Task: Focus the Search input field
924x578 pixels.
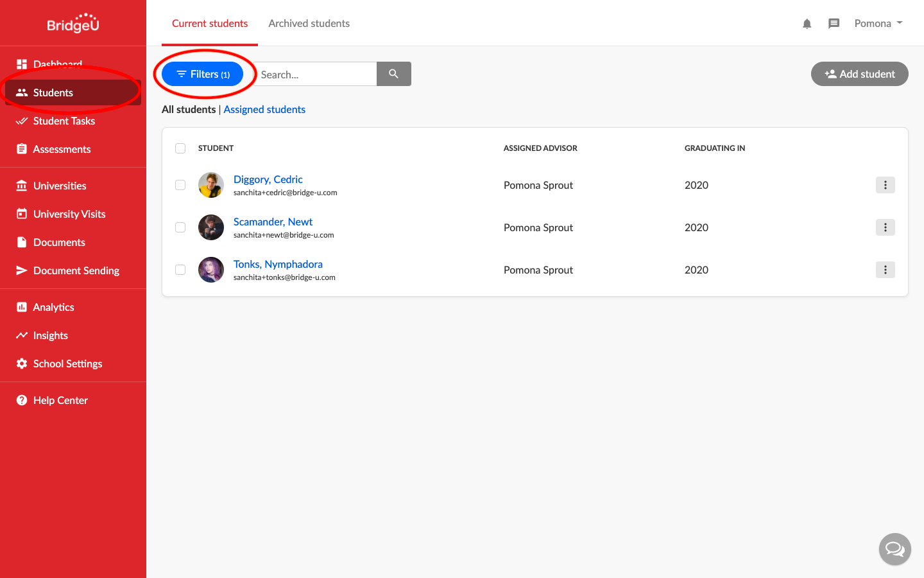Action: tap(315, 74)
